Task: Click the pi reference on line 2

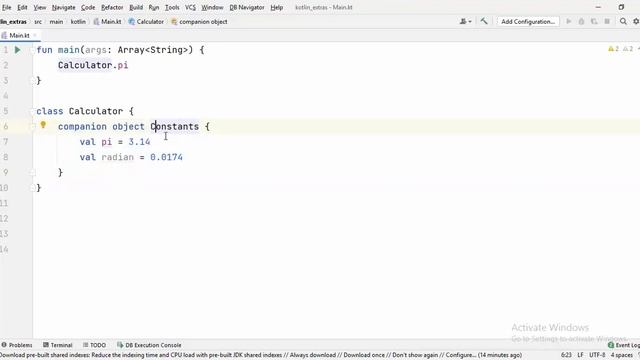Action: pyautogui.click(x=123, y=65)
